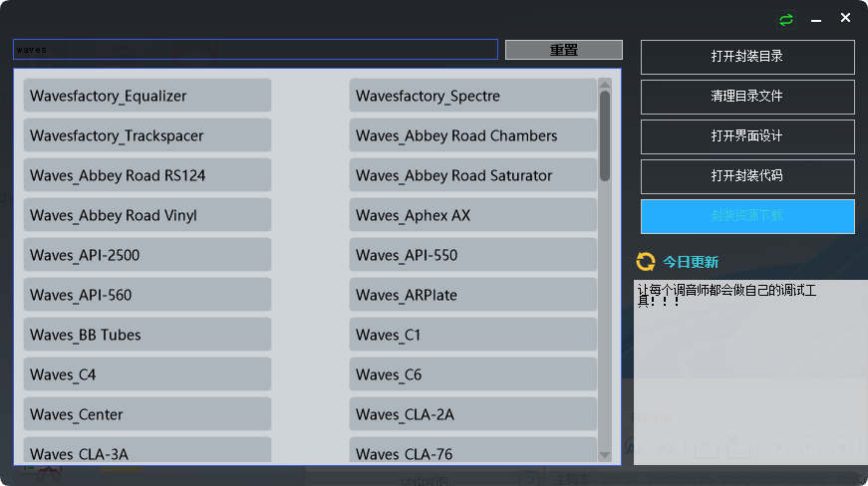This screenshot has height=486, width=868.
Task: Click the 今日更新 heading text
Action: [691, 262]
